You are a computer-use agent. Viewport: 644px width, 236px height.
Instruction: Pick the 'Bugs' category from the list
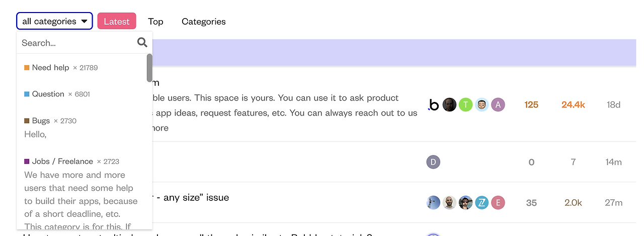[x=41, y=121]
